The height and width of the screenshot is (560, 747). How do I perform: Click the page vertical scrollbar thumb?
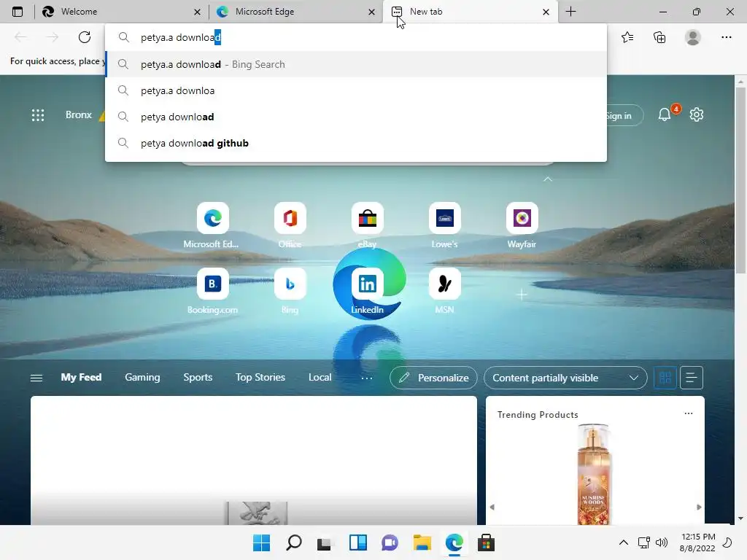pos(740,180)
